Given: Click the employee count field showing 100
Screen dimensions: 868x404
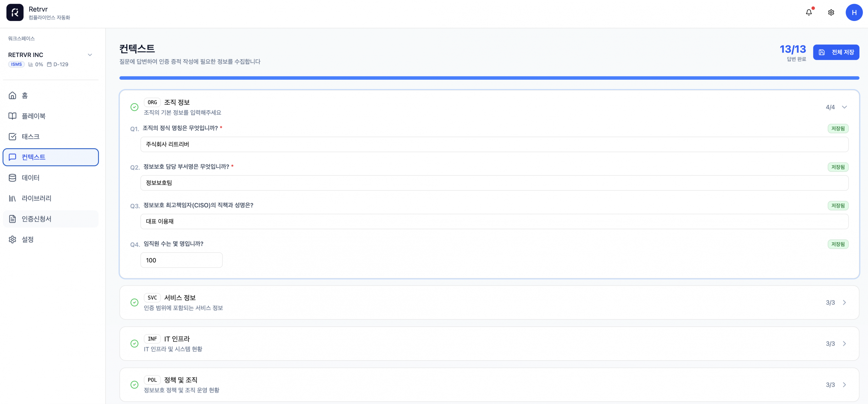Looking at the screenshot, I should coord(181,260).
